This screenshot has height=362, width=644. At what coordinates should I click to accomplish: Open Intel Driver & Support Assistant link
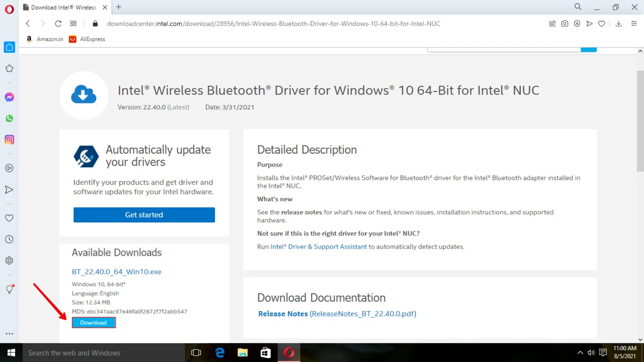pyautogui.click(x=318, y=247)
